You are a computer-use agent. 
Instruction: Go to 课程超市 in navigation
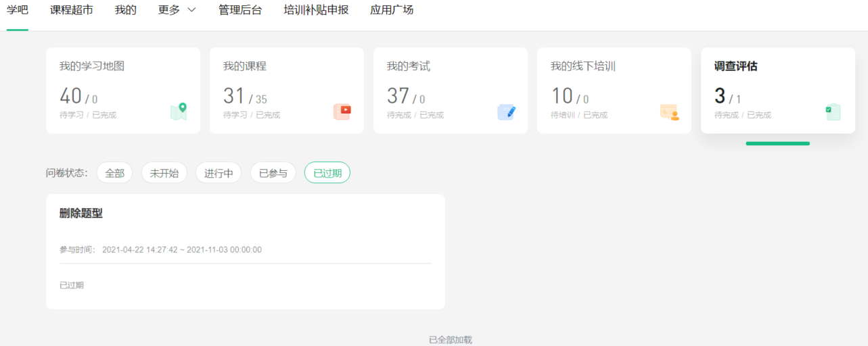click(x=72, y=10)
